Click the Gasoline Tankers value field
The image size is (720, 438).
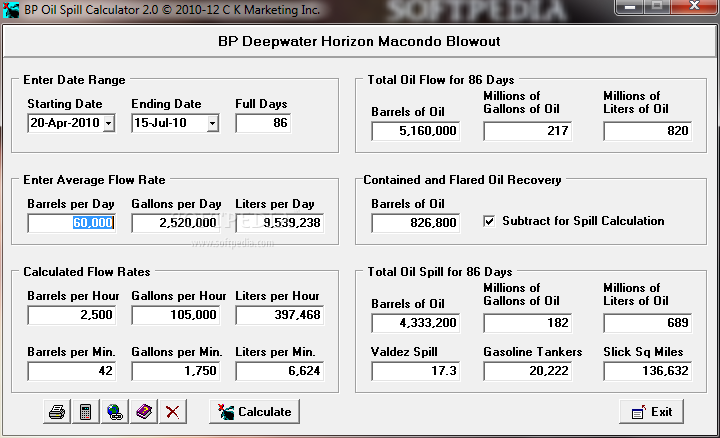[528, 371]
